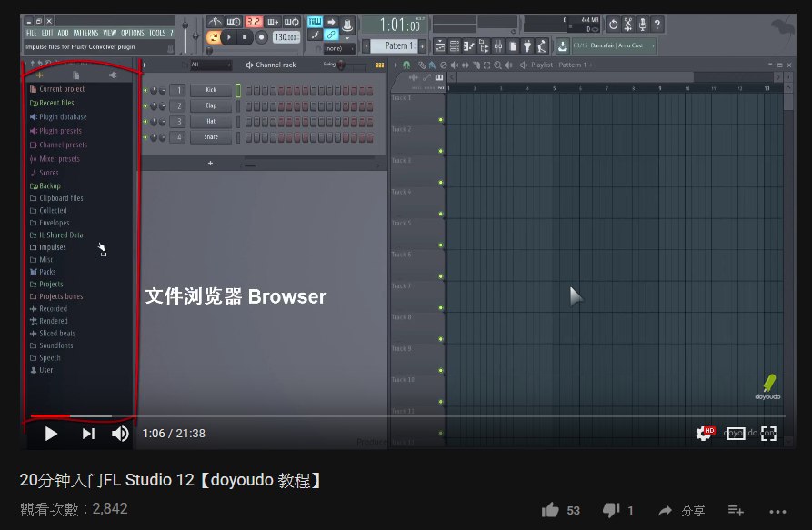
Task: Enter fullscreen video mode
Action: tap(768, 434)
